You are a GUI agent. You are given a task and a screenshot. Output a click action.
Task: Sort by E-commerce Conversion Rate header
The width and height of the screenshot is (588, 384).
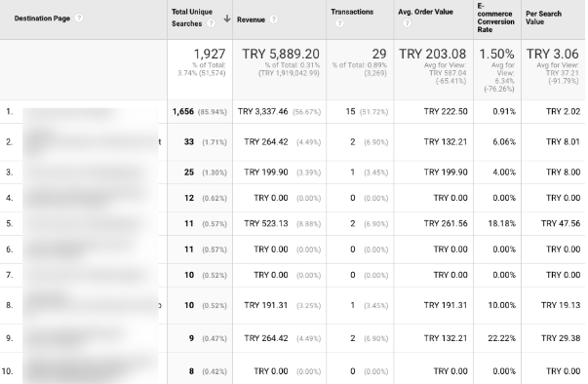[x=495, y=18]
